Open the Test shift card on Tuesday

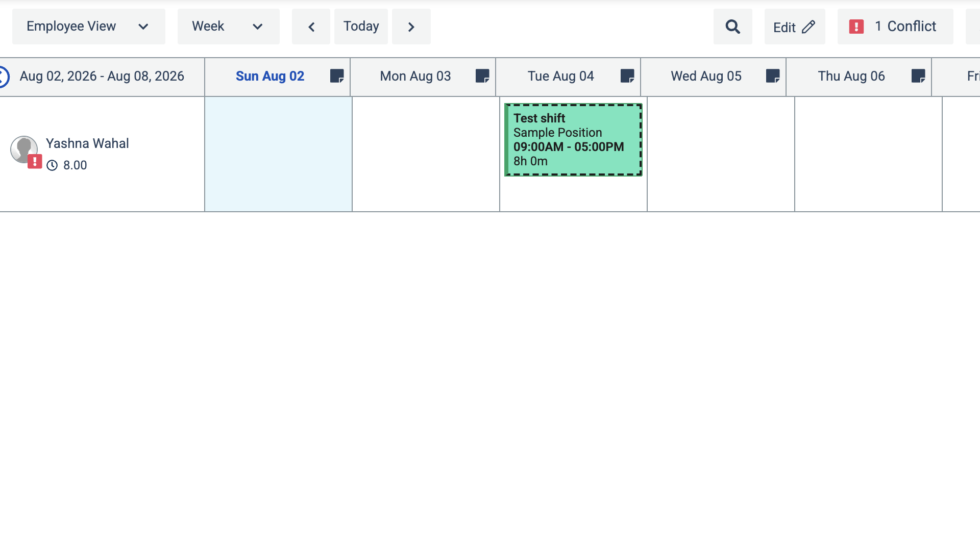[573, 140]
